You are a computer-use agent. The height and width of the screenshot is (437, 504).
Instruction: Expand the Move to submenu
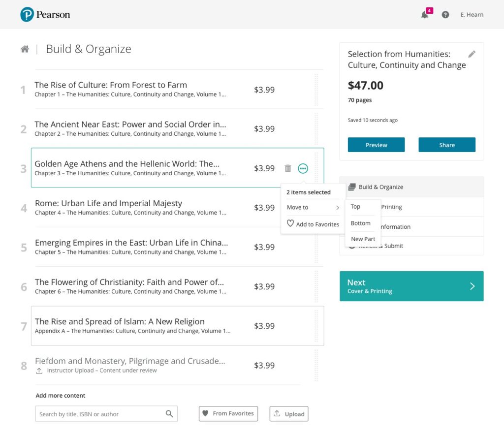(x=313, y=208)
